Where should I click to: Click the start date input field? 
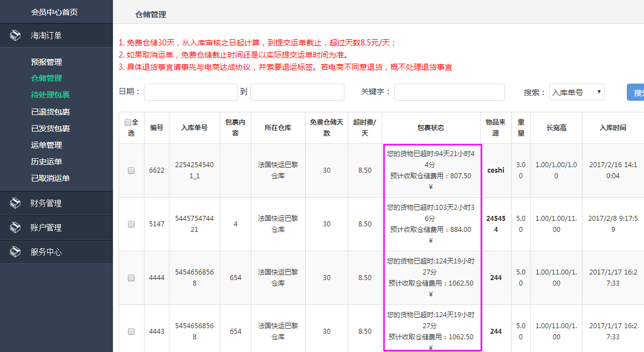coord(190,92)
